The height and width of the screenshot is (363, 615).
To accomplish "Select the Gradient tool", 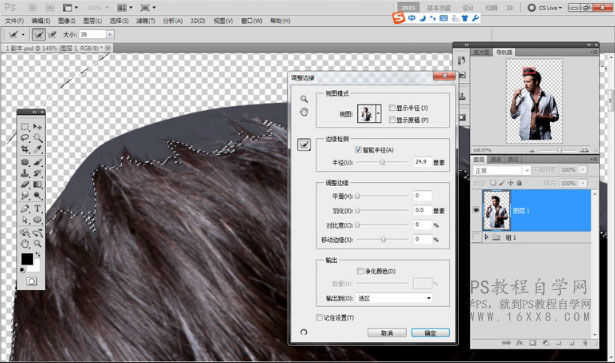I will (38, 184).
